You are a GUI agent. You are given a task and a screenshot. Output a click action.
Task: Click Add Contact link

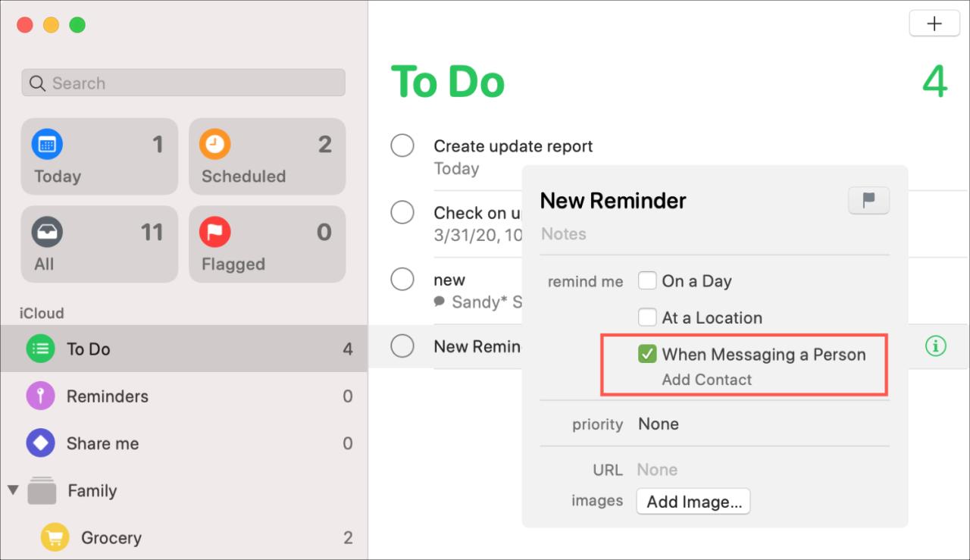[x=706, y=379]
